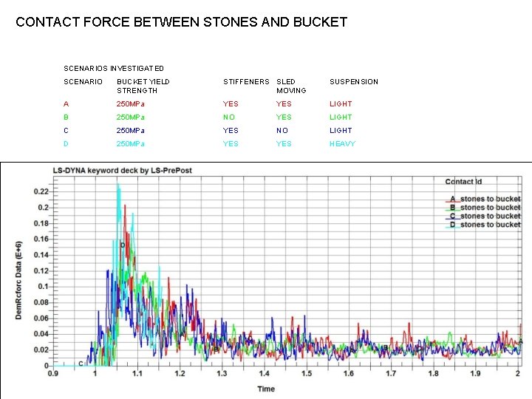Click the 'STIFFENERS' column header

(246, 82)
